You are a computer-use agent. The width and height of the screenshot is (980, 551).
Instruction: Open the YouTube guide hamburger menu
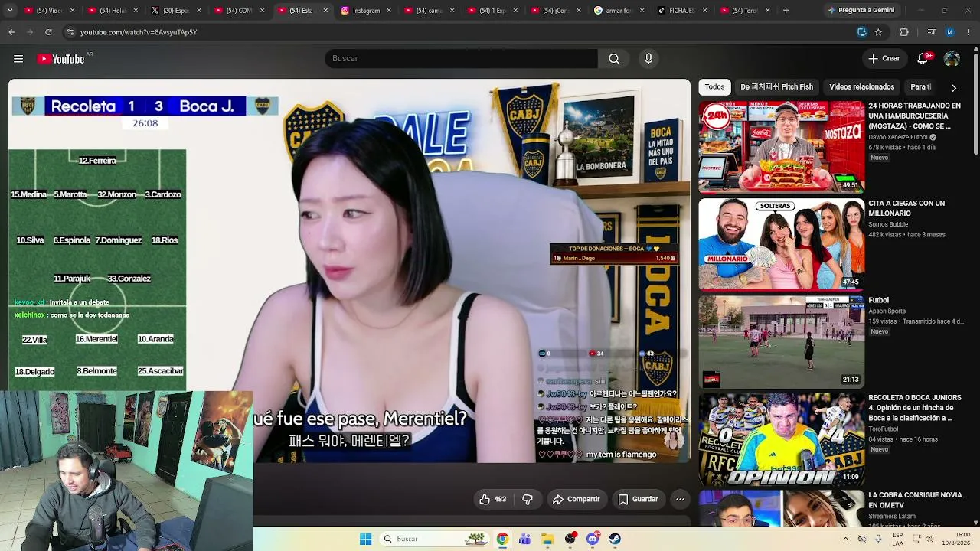pos(18,59)
